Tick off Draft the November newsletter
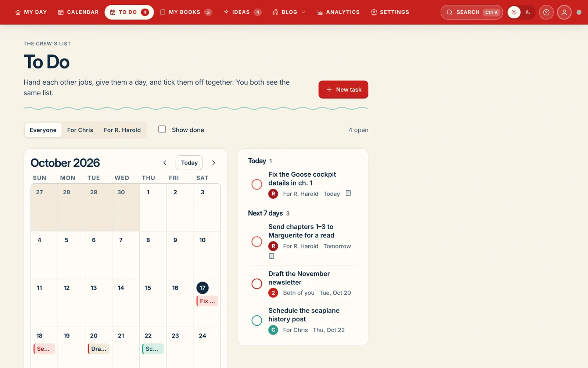Screen dimensions: 588x368 point(257,284)
